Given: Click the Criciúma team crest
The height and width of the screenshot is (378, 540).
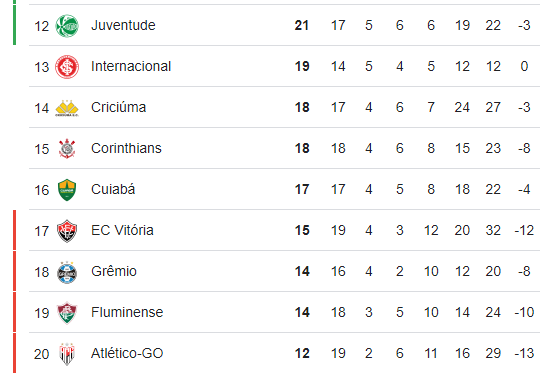Looking at the screenshot, I should 67,108.
